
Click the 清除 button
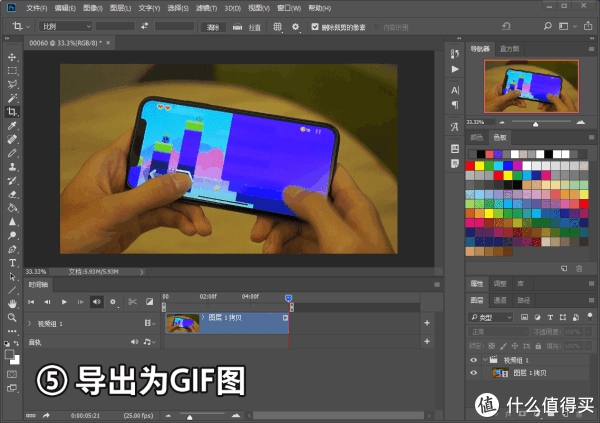(213, 27)
